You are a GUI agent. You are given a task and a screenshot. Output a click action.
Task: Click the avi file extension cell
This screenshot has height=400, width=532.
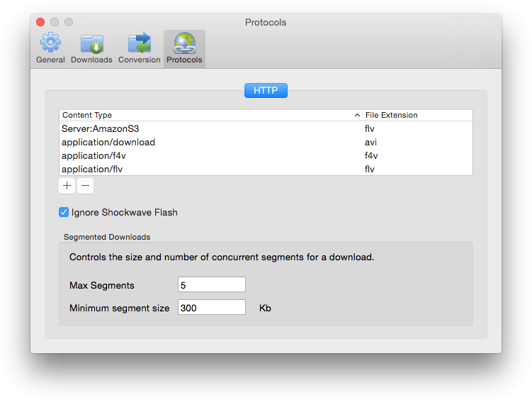coord(370,143)
